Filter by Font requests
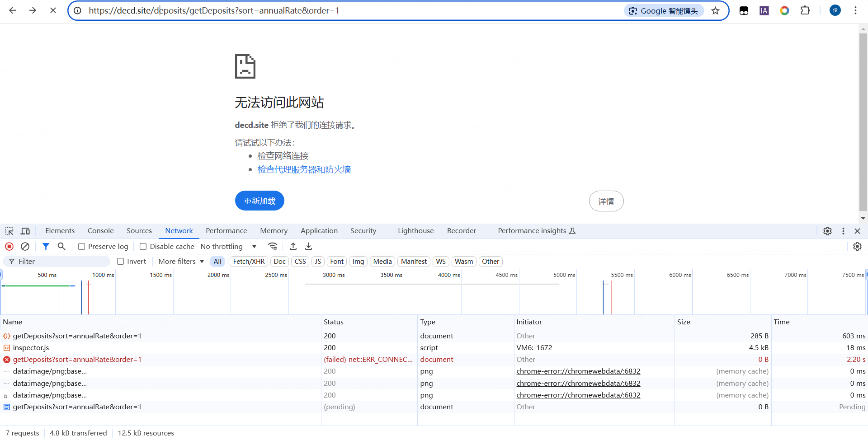Viewport: 868px width, 440px height. [337, 262]
